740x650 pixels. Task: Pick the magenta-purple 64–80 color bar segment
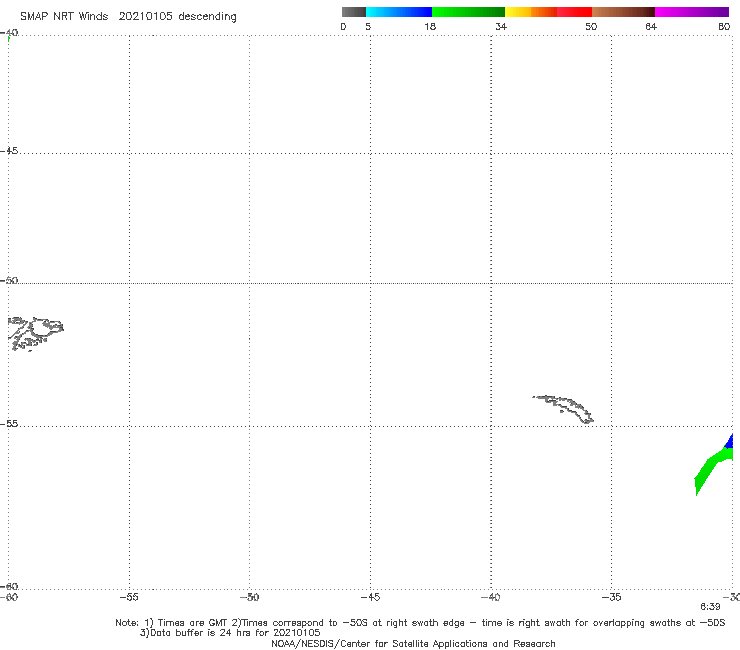coord(692,12)
